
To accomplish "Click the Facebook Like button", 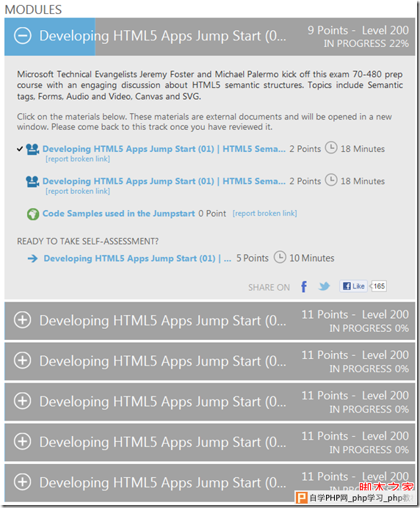I will click(x=353, y=286).
